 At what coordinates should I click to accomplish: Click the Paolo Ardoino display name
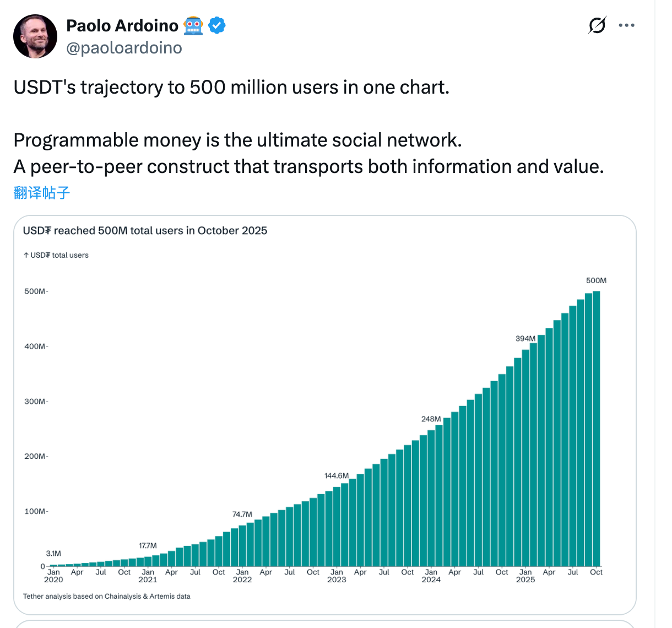[x=122, y=25]
